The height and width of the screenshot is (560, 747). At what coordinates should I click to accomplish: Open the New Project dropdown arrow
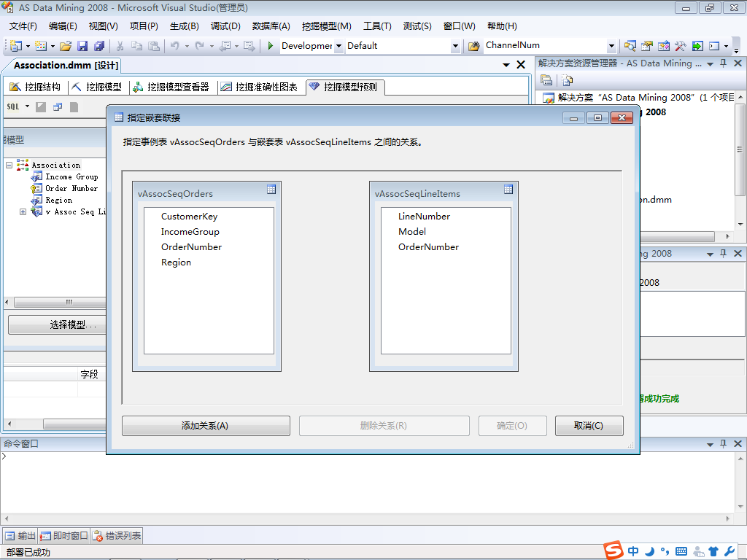(x=28, y=46)
